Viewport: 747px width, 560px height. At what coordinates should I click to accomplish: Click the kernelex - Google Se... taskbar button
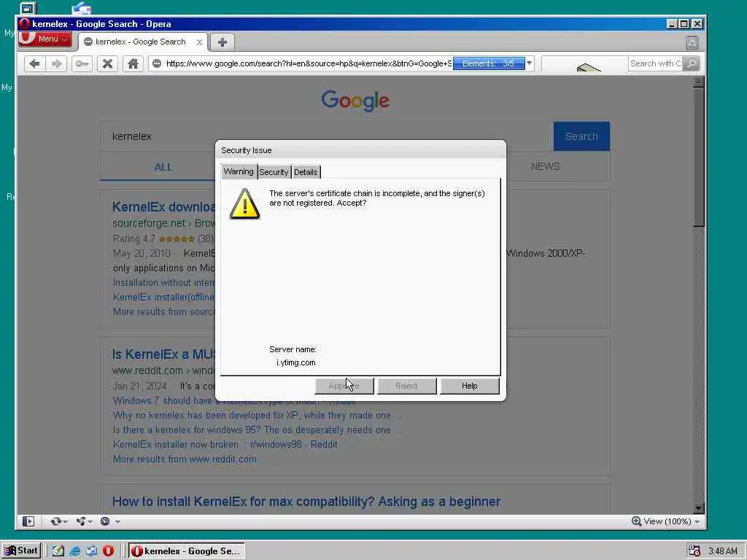(187, 551)
